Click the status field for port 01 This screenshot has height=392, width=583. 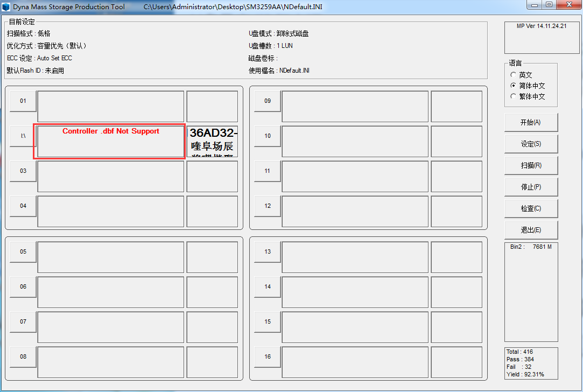click(111, 107)
